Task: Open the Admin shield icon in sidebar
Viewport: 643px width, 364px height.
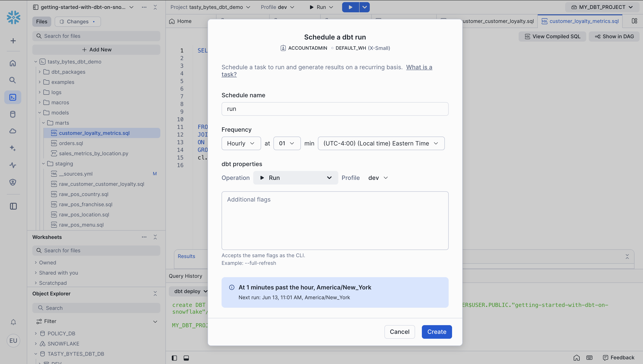Action: tap(13, 182)
